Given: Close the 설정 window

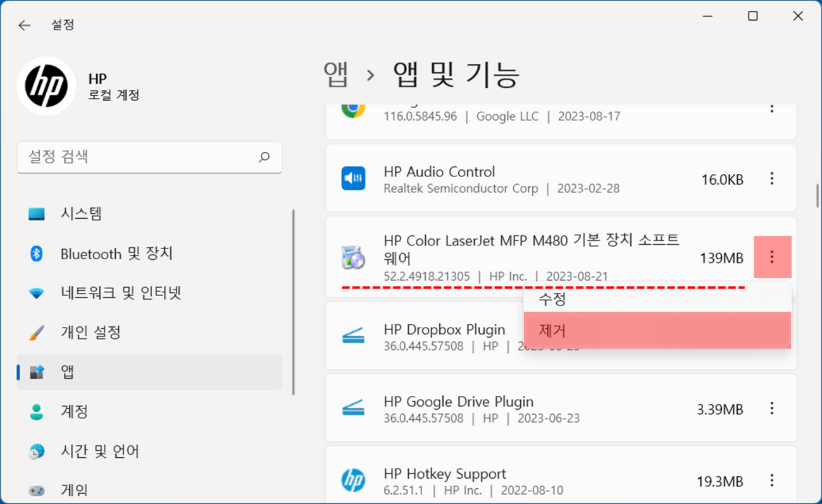Looking at the screenshot, I should (798, 16).
